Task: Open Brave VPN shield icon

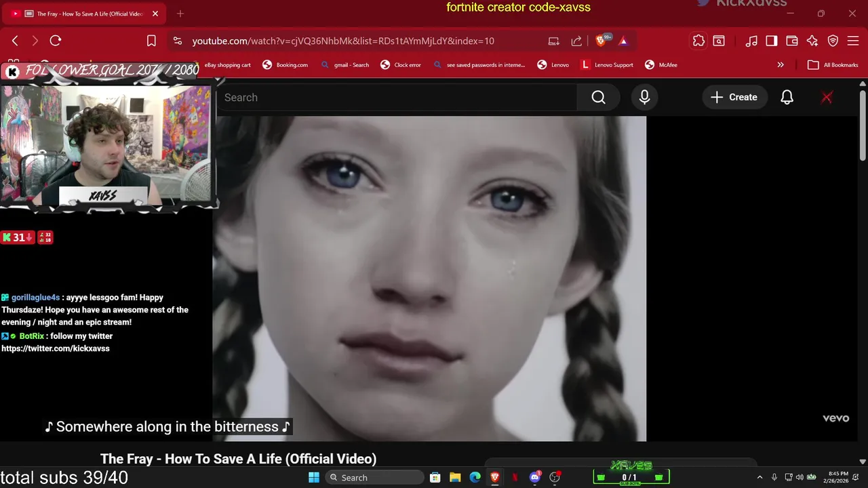Action: (x=833, y=41)
